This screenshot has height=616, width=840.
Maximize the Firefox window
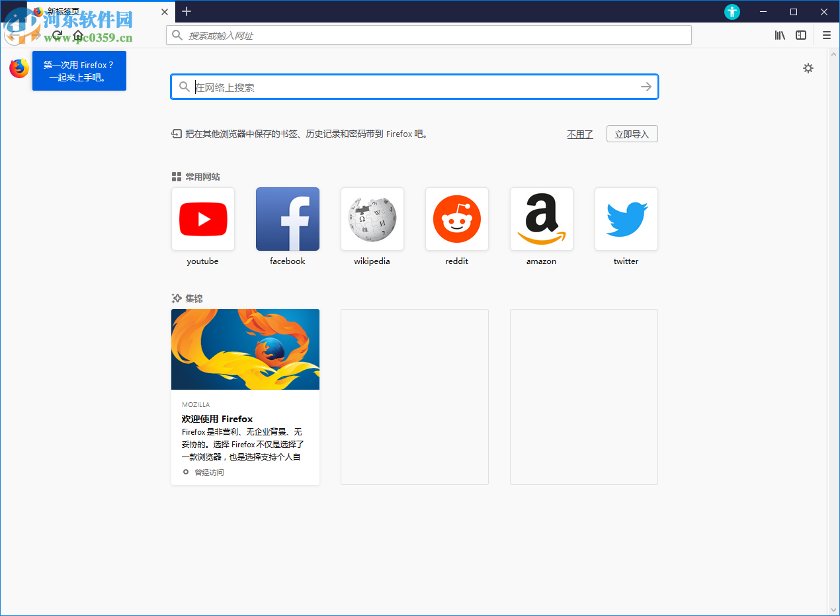click(x=794, y=11)
